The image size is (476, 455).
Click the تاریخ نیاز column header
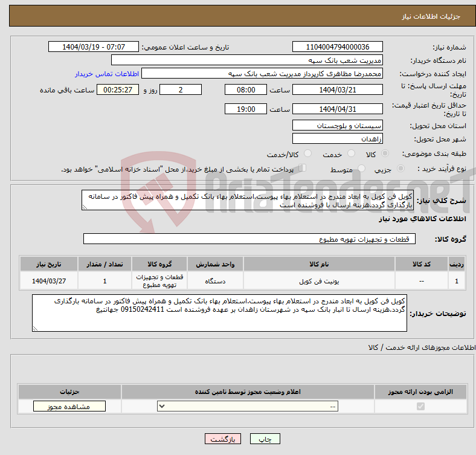coord(49,264)
